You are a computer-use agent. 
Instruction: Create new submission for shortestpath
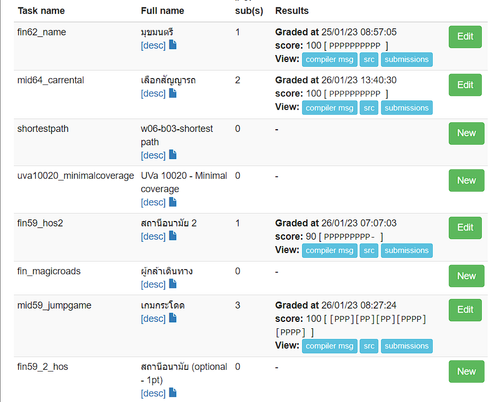click(x=466, y=133)
